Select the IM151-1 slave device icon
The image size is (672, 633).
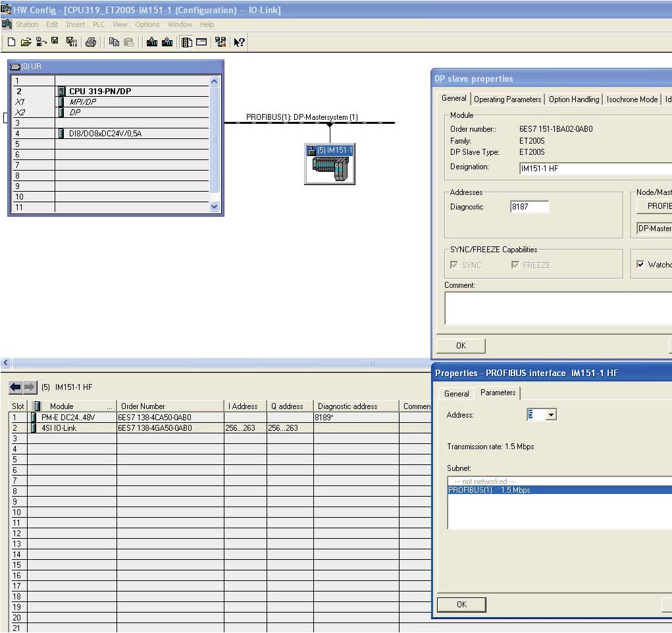pos(330,164)
